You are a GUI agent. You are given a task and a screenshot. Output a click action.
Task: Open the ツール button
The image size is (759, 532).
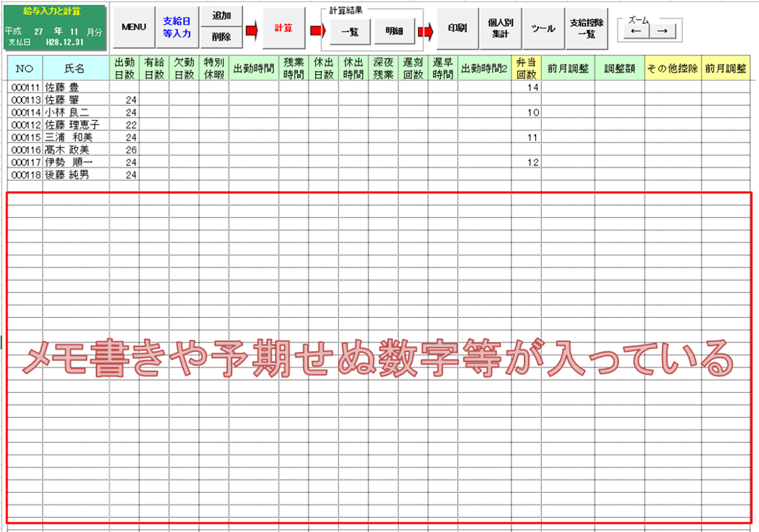click(x=543, y=28)
